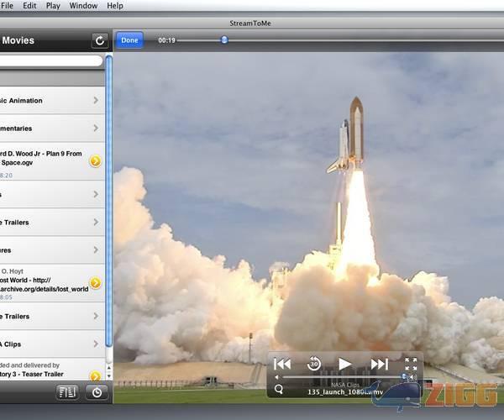The image size is (504, 420).
Task: Click the refresh icon beside Movies header
Action: click(x=100, y=40)
